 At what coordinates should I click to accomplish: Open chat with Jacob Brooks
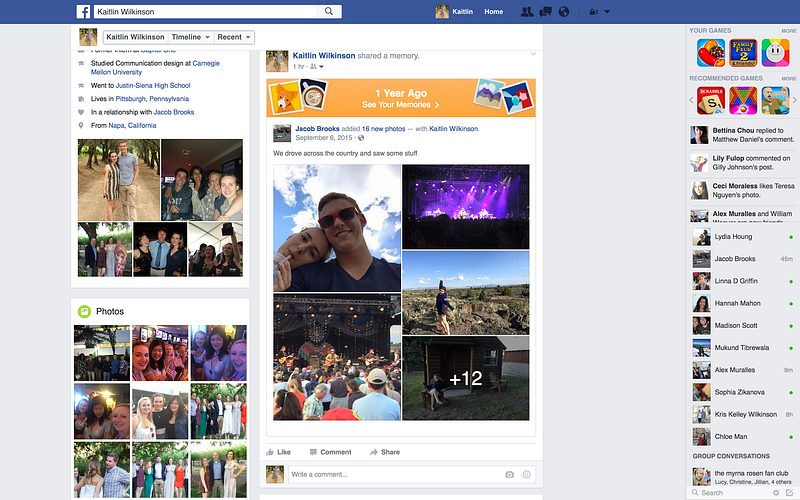coord(743,259)
